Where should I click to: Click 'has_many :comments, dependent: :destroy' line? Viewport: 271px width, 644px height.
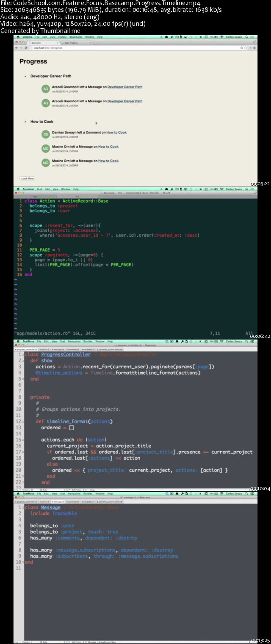pyautogui.click(x=84, y=538)
